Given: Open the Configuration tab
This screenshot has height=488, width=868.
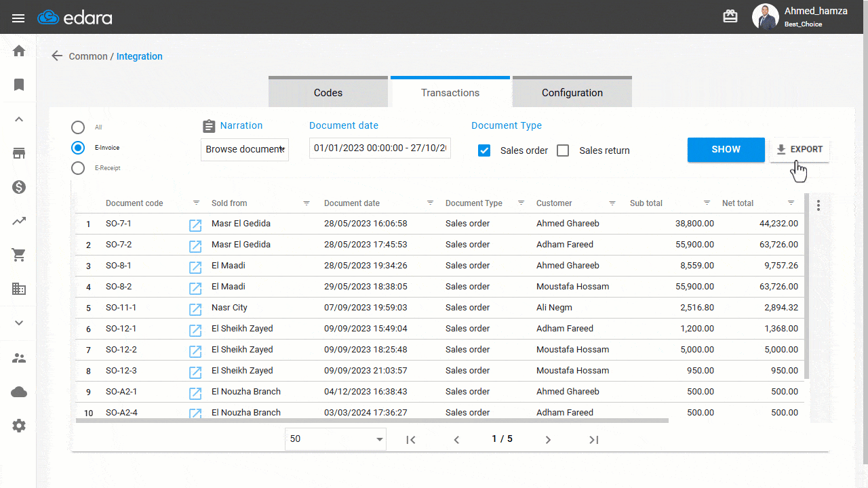Looking at the screenshot, I should 572,91.
